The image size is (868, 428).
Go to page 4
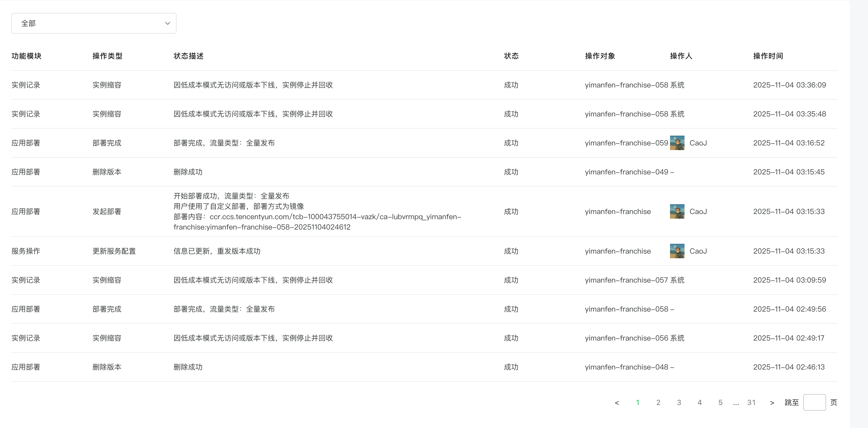(700, 402)
